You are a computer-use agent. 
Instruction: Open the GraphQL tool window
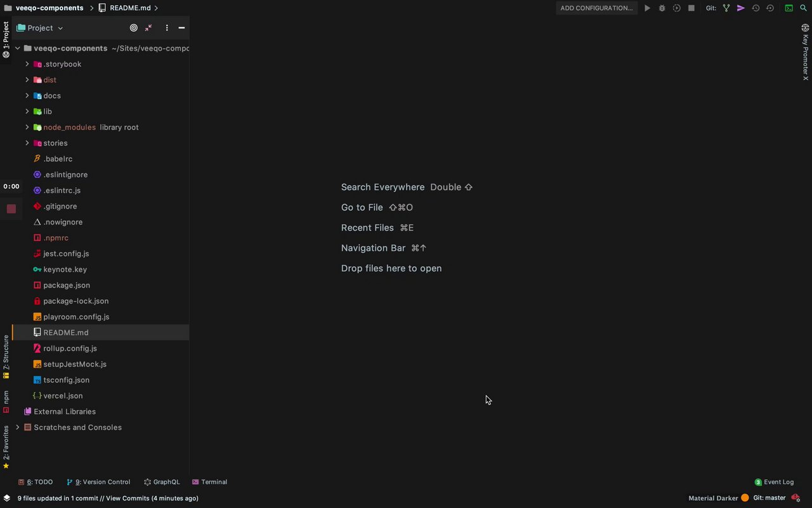[162, 482]
